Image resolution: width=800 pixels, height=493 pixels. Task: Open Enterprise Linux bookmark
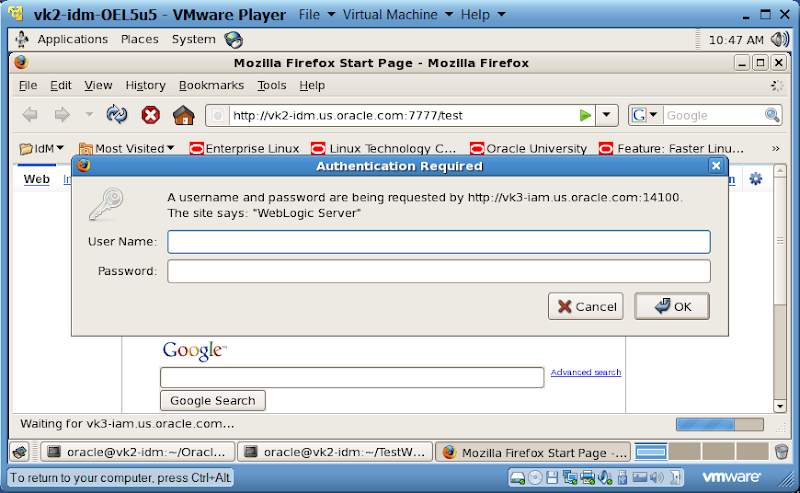coord(244,149)
